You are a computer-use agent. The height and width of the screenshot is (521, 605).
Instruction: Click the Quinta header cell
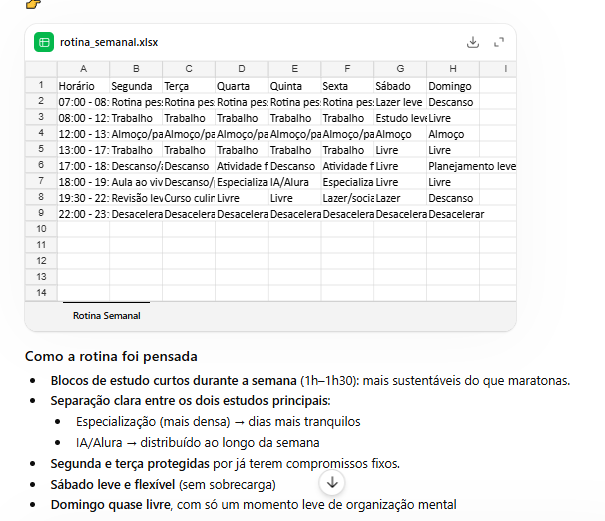pyautogui.click(x=294, y=86)
